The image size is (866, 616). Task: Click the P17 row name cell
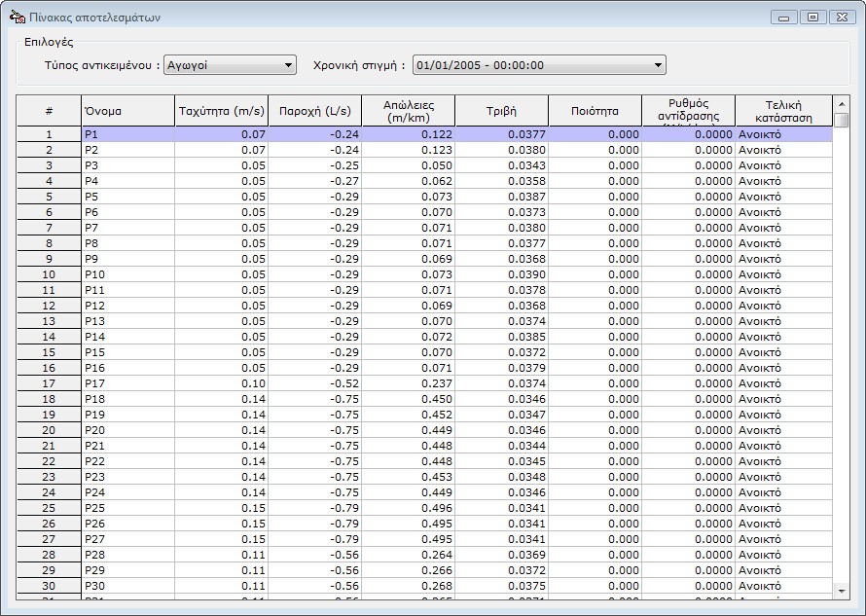coord(127,383)
